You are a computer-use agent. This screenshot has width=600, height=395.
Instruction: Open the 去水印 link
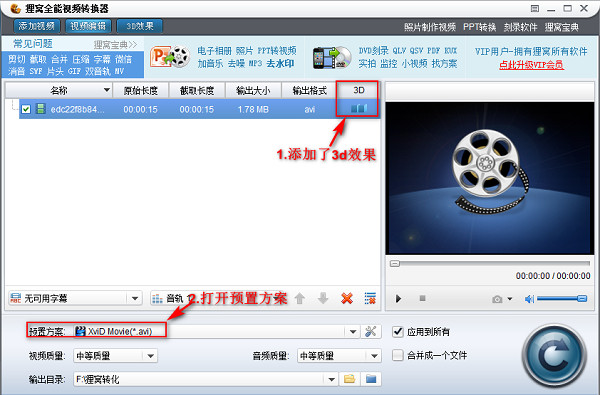(x=280, y=64)
